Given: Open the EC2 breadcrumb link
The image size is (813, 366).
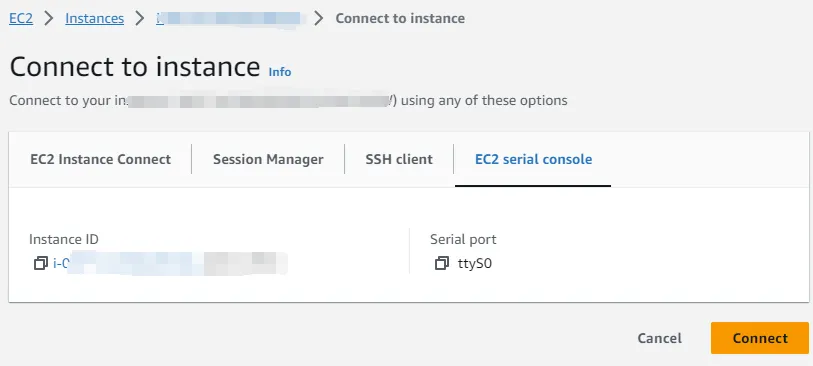Looking at the screenshot, I should point(21,18).
